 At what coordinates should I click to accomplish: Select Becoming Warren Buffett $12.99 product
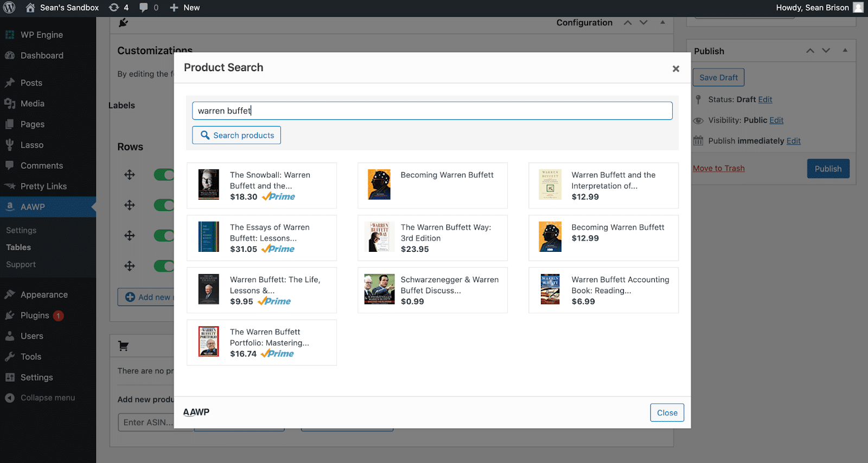coord(603,238)
